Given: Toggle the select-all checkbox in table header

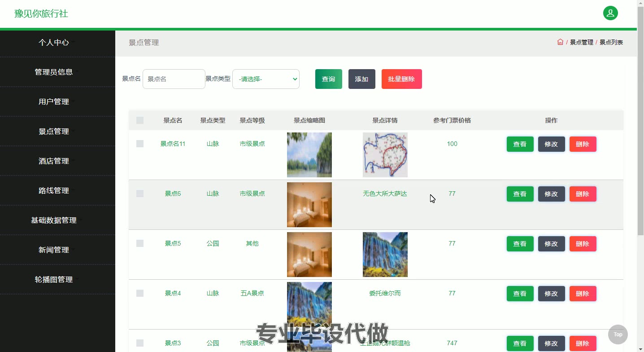Looking at the screenshot, I should (140, 120).
